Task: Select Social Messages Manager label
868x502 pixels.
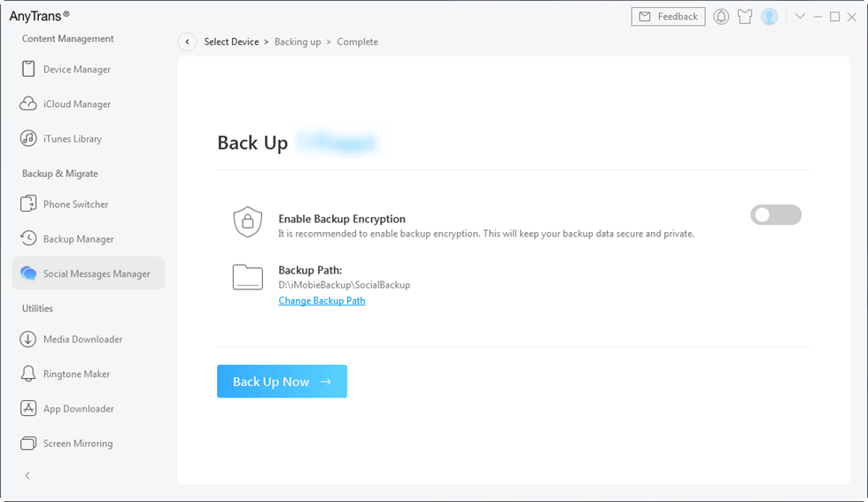Action: coord(97,274)
